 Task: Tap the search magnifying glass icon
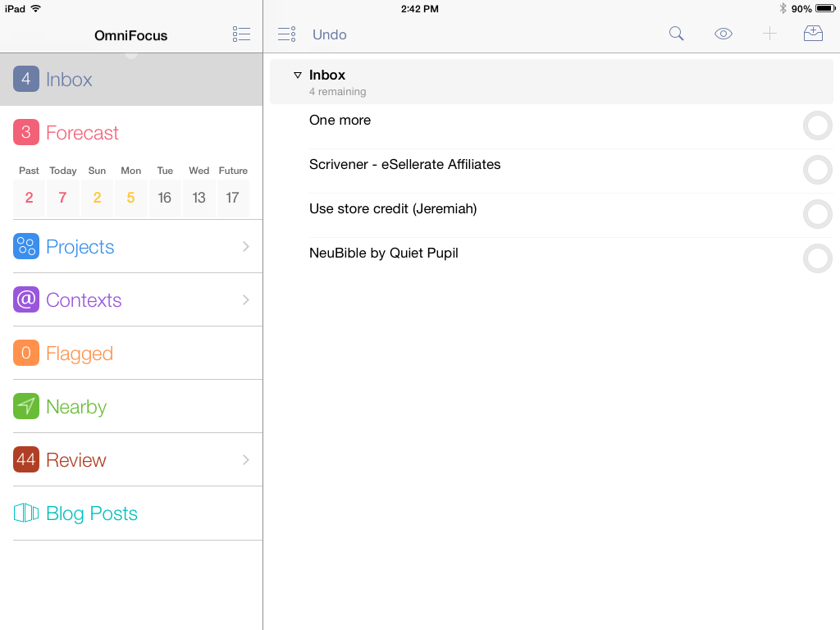coord(676,34)
